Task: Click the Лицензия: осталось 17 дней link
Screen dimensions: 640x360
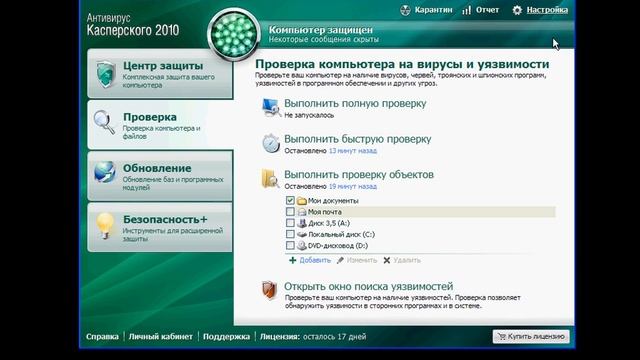Action: pyautogui.click(x=313, y=337)
